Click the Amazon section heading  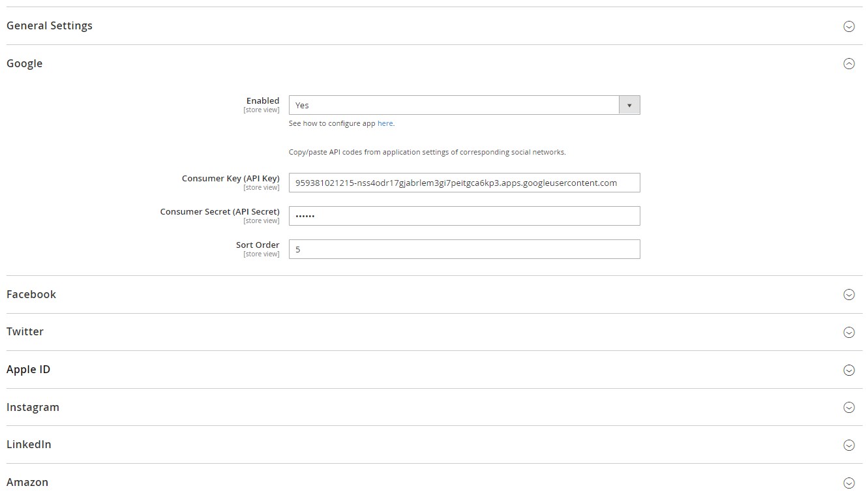coord(27,482)
